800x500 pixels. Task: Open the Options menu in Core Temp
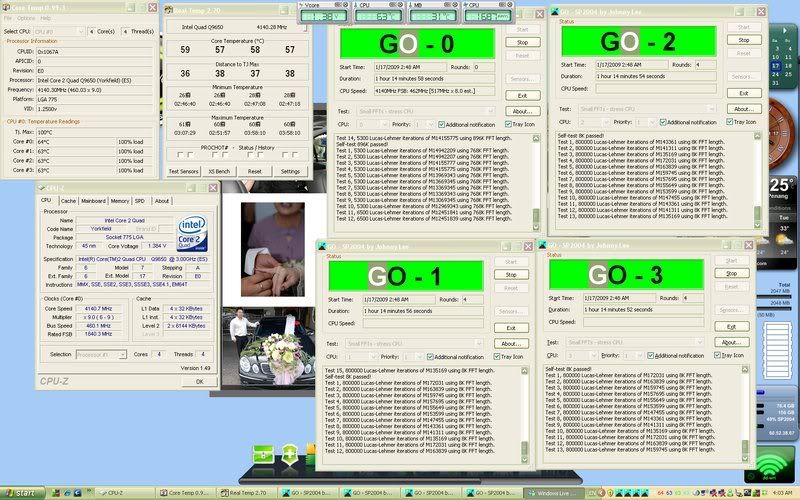pyautogui.click(x=25, y=18)
